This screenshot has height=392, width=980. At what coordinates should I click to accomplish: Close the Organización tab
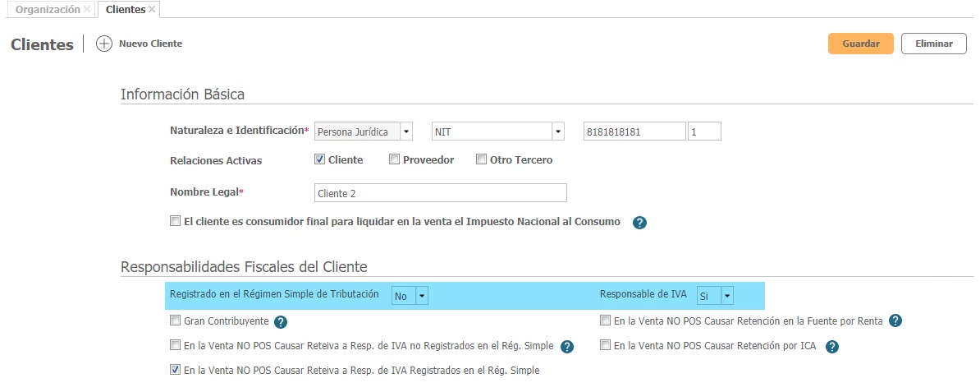87,9
